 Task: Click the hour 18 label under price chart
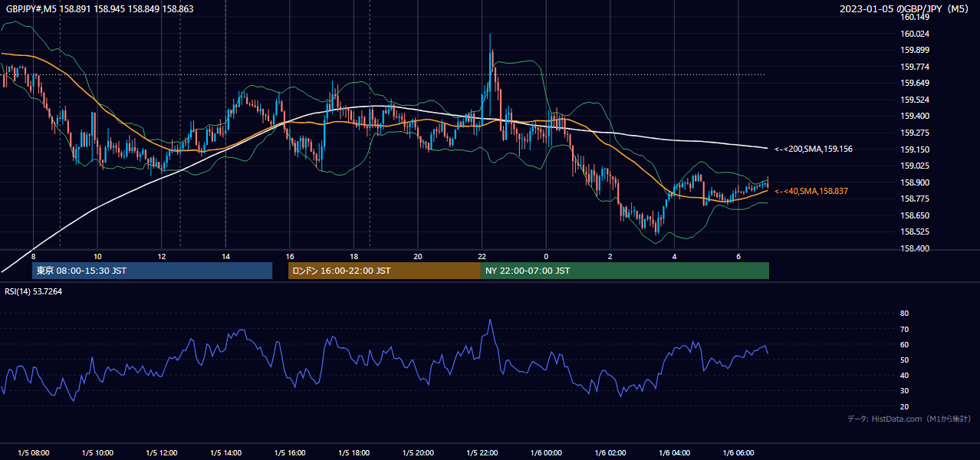point(354,256)
